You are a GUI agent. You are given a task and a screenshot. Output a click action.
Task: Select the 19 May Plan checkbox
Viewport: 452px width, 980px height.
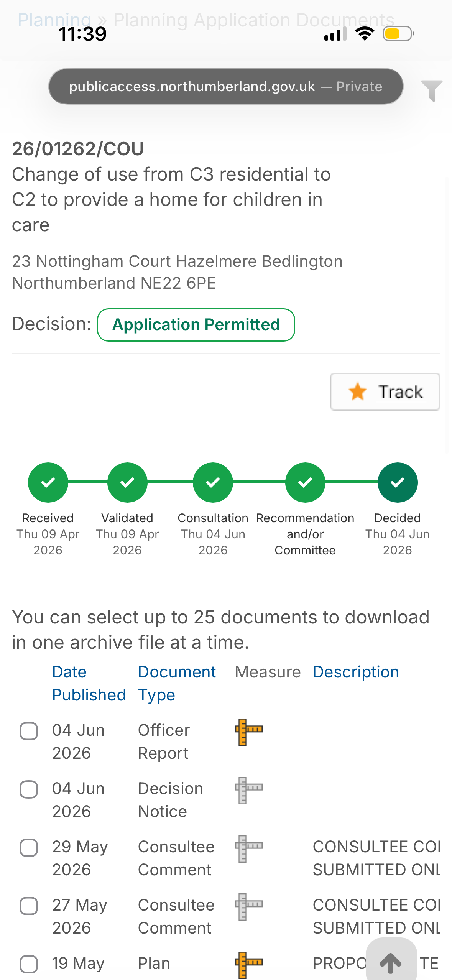click(29, 964)
